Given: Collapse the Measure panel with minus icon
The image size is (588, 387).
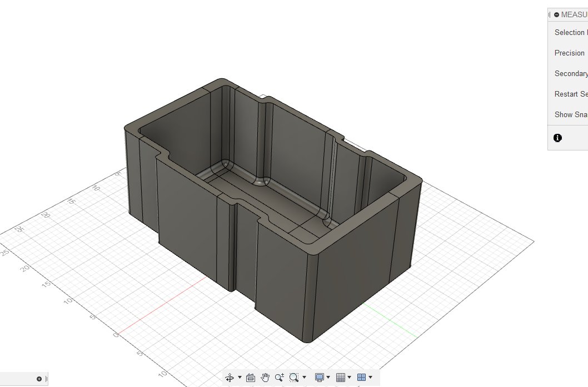Looking at the screenshot, I should pyautogui.click(x=556, y=14).
